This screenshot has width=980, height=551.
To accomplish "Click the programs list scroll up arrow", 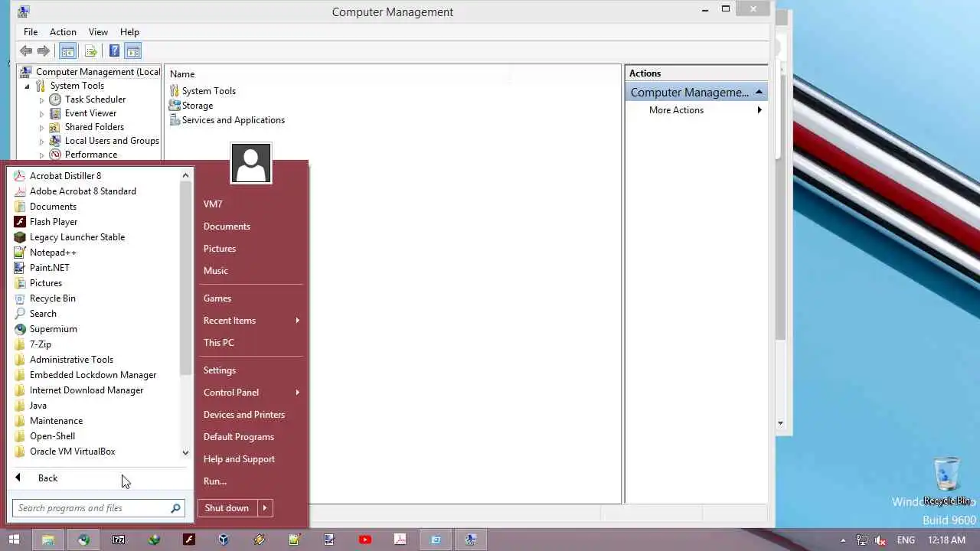I will 185,175.
